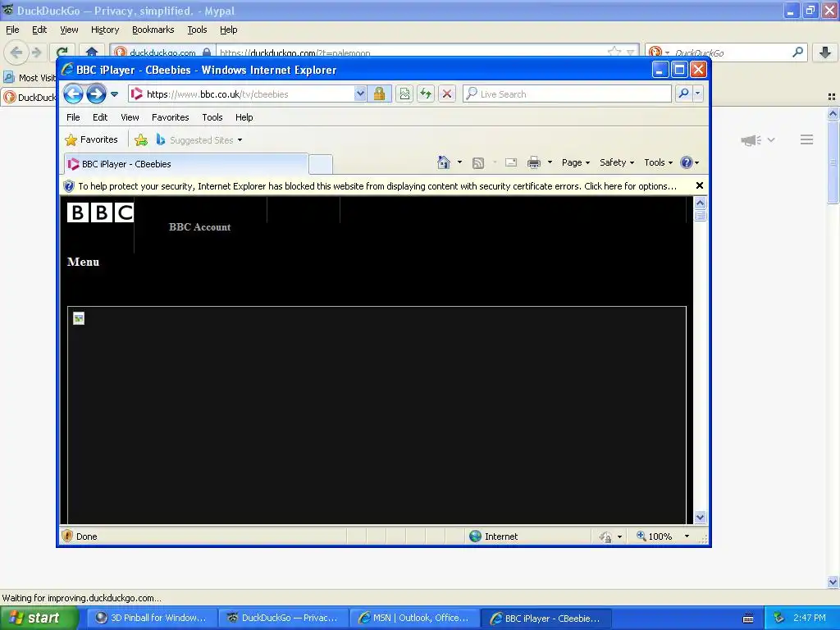Open the Safety command menu
Screen dimensions: 840x630
pos(617,162)
